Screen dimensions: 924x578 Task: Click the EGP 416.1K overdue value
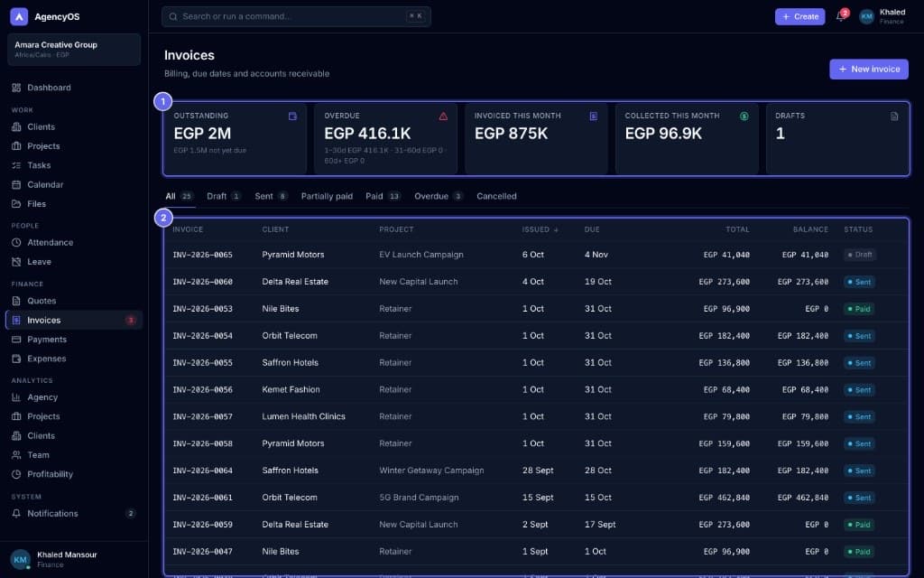point(367,134)
